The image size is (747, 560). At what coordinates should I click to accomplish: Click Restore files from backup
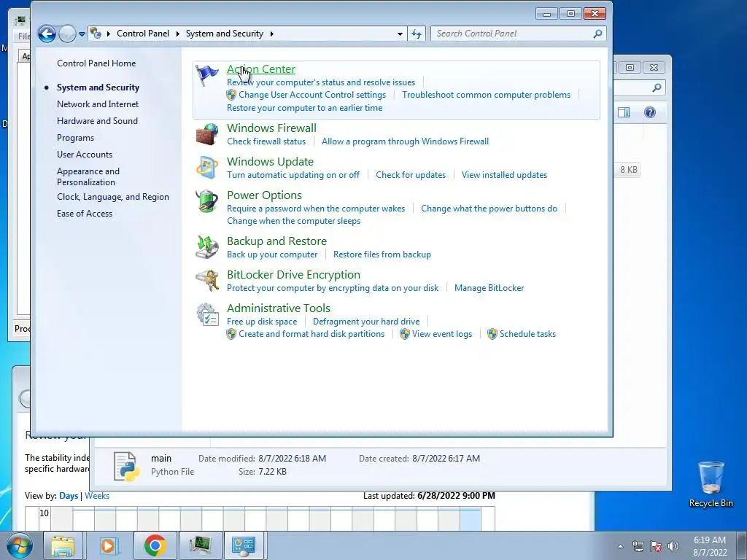pyautogui.click(x=382, y=254)
